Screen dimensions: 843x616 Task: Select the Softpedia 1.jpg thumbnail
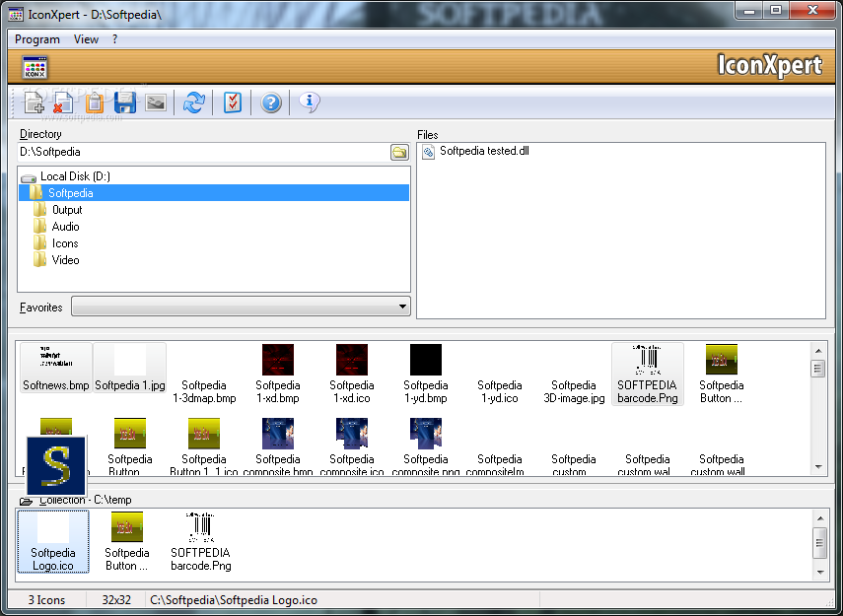pyautogui.click(x=129, y=369)
